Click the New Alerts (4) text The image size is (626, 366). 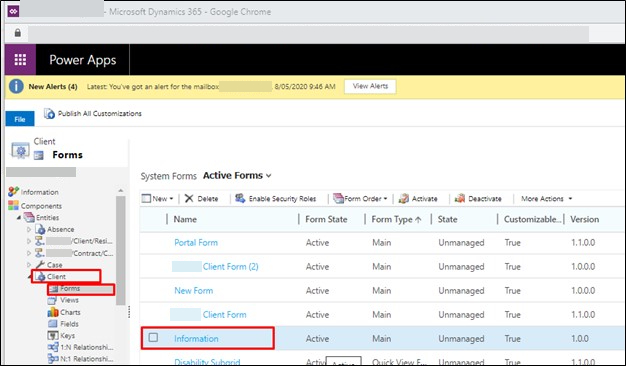pos(53,87)
